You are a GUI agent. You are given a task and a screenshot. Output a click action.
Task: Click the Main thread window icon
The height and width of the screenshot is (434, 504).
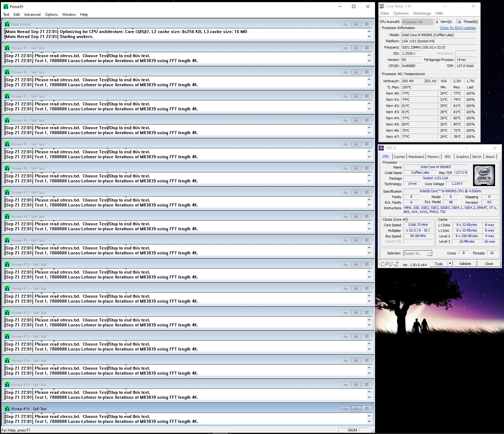coord(7,24)
